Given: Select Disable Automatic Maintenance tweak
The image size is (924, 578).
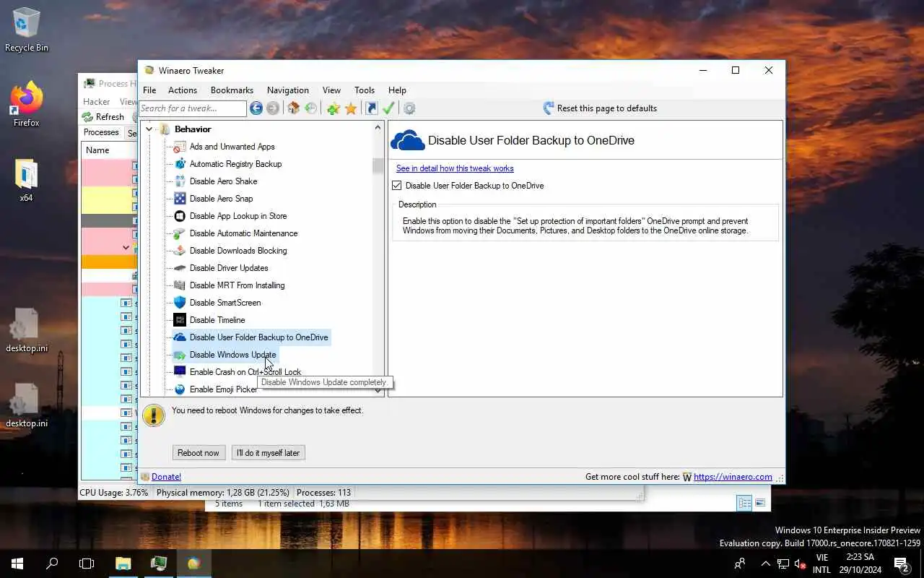Looking at the screenshot, I should click(243, 233).
